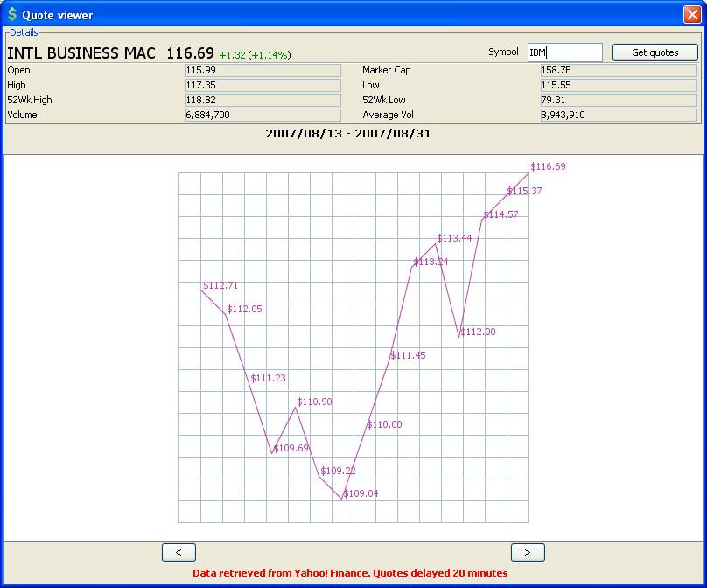Click the Quote viewer window title

57,16
